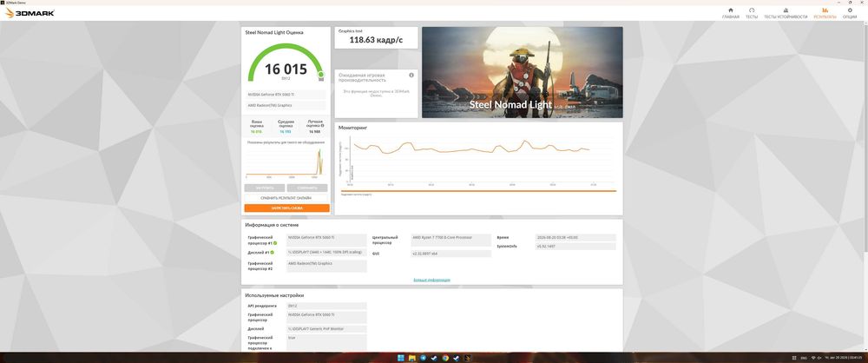Click the green checkmark beside graphics processor #1
Viewport: 868px width, 363px height.
click(x=275, y=243)
